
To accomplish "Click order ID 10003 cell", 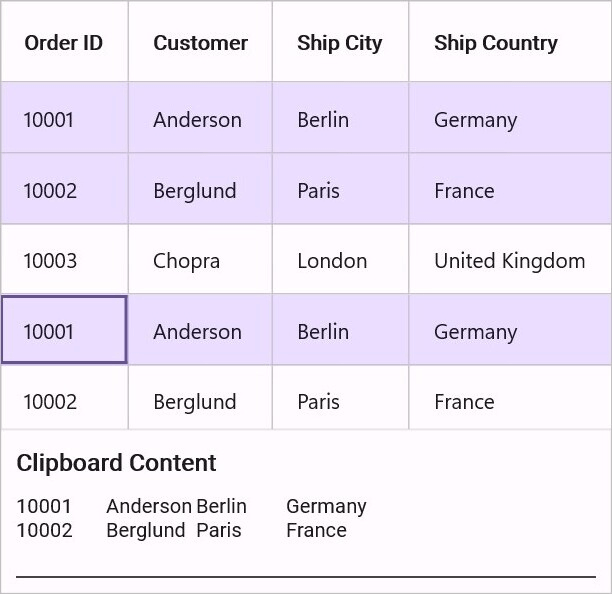I will [x=64, y=259].
